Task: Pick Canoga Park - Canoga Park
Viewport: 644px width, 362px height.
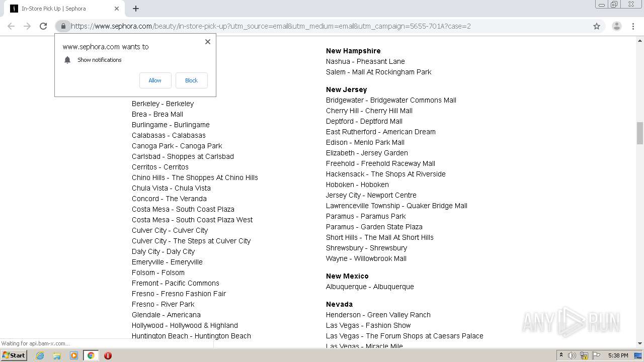Action: 177,146
